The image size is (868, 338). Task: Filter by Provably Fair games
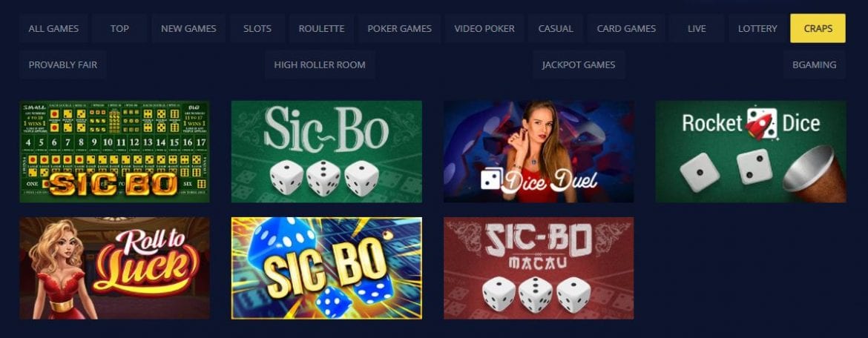pyautogui.click(x=62, y=64)
